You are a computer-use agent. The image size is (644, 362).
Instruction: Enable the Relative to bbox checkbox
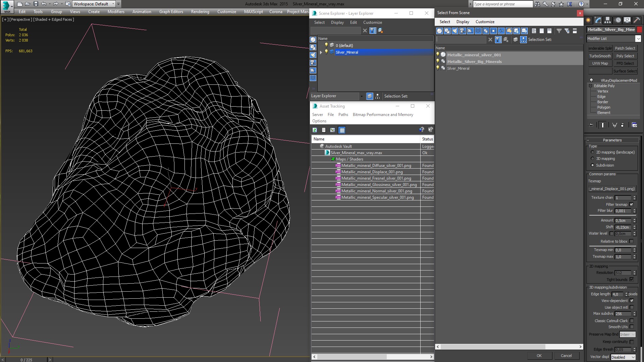click(631, 241)
